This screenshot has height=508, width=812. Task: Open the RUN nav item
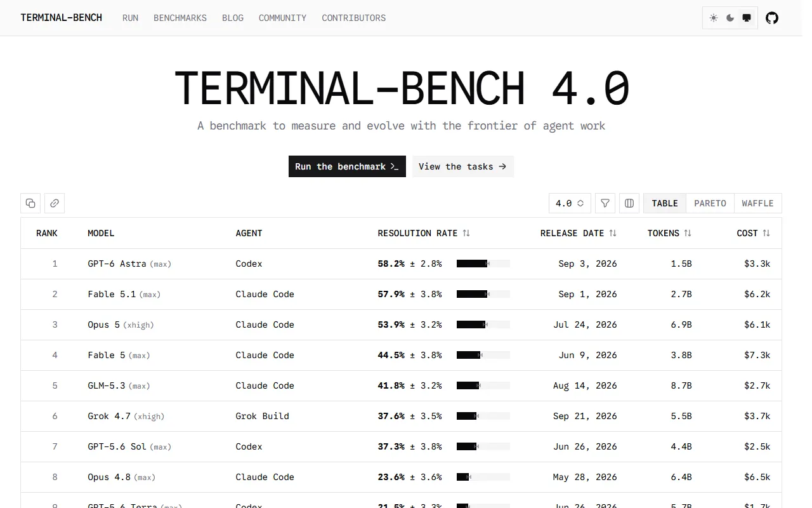[130, 18]
